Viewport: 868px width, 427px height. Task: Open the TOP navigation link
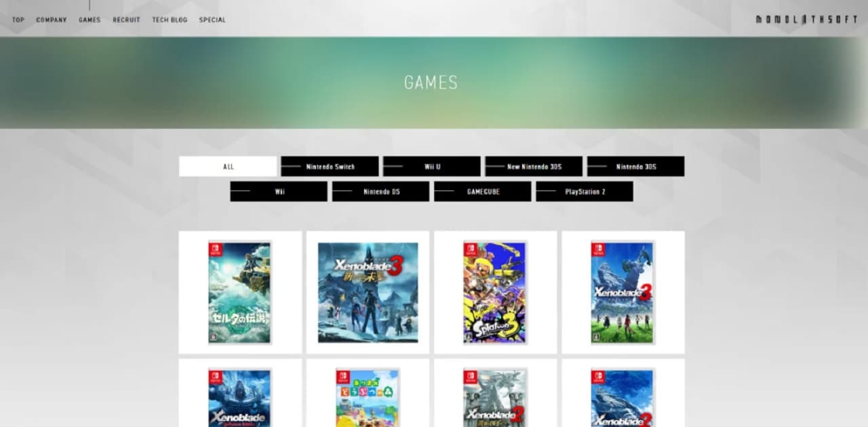(x=18, y=20)
